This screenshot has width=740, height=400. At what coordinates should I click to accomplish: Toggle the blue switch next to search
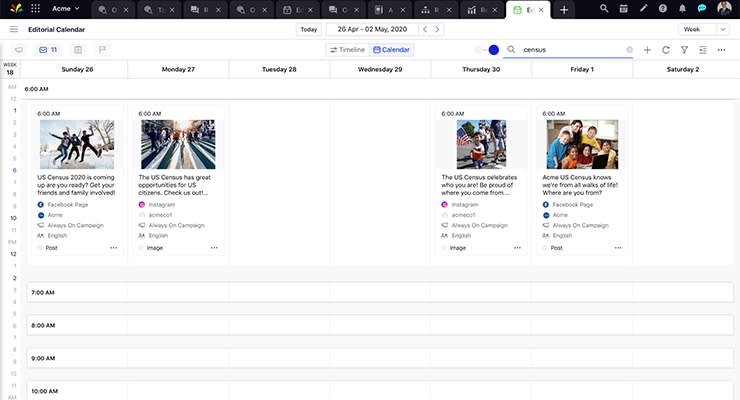coord(488,50)
